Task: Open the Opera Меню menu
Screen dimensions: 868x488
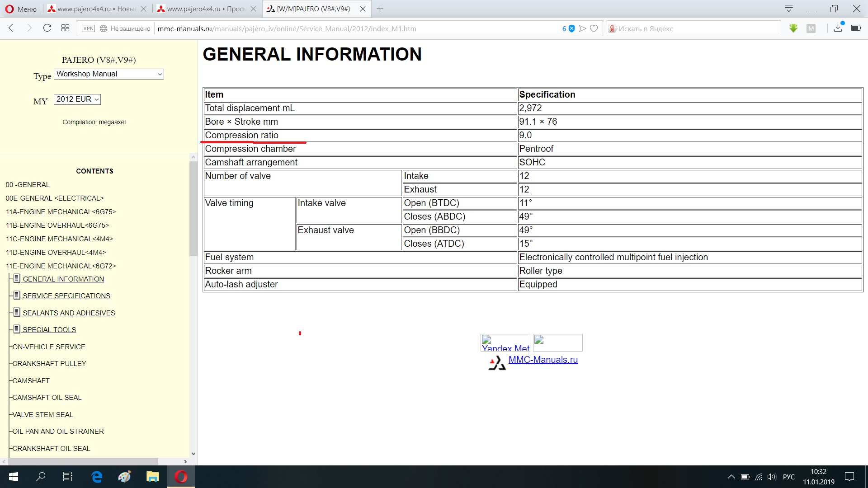Action: [21, 9]
